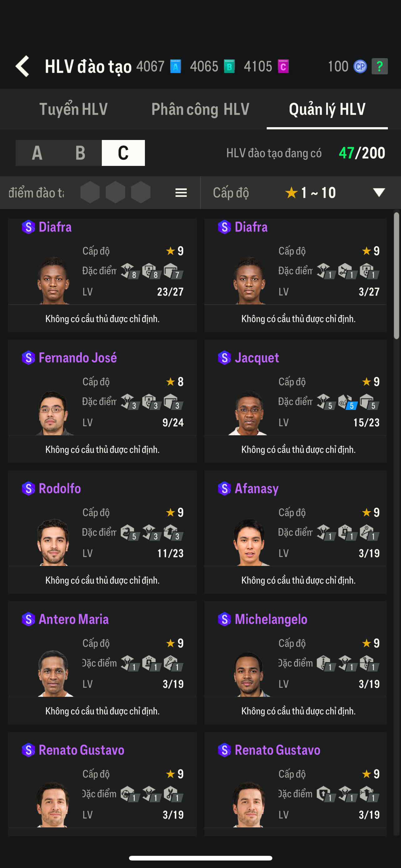Tap Fernando José's purple S grade badge

(28, 357)
